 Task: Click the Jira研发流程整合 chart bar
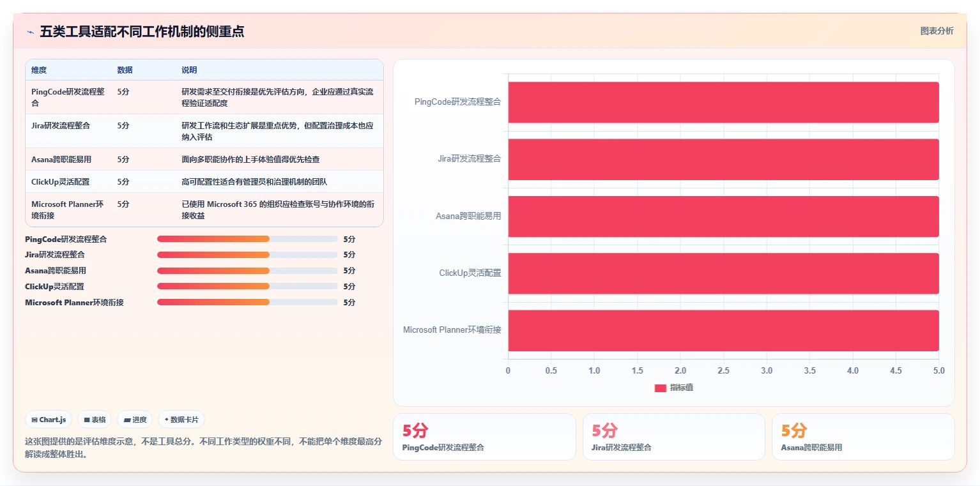click(x=723, y=159)
